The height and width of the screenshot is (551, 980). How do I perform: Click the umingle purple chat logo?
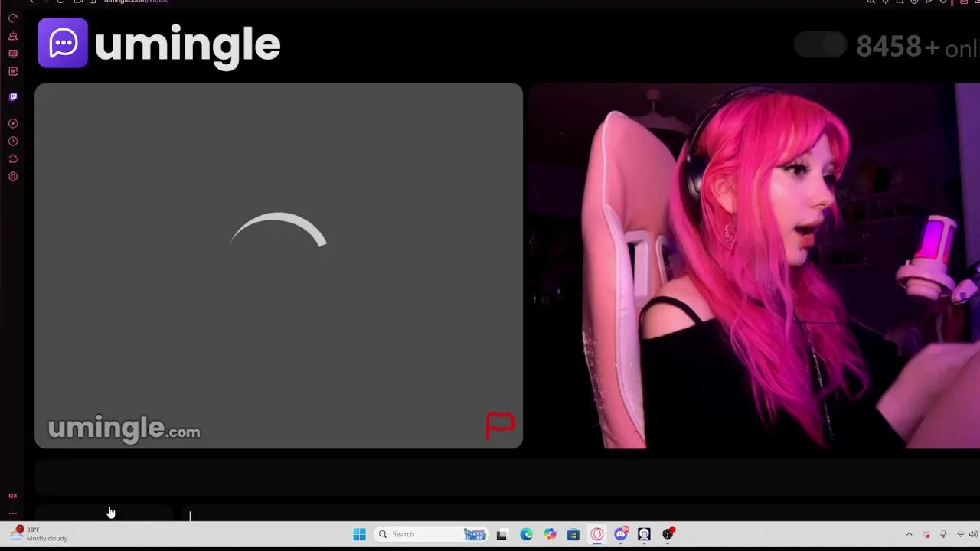click(x=63, y=43)
